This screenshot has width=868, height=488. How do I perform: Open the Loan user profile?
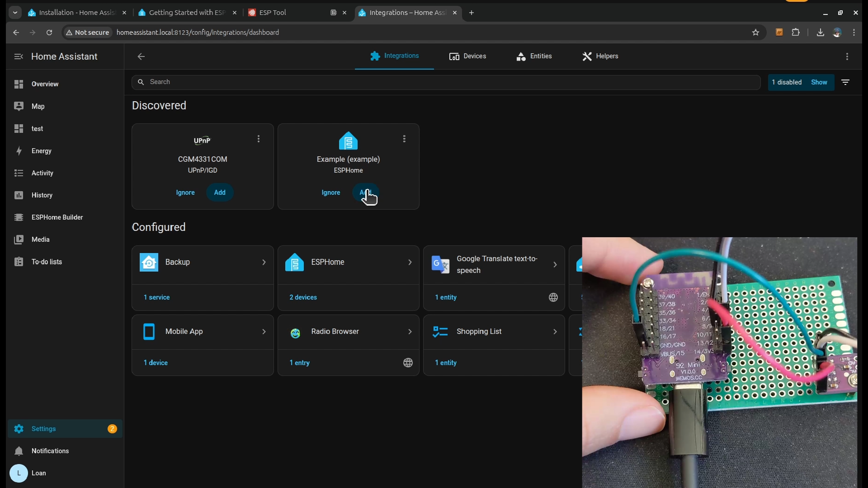tap(65, 473)
